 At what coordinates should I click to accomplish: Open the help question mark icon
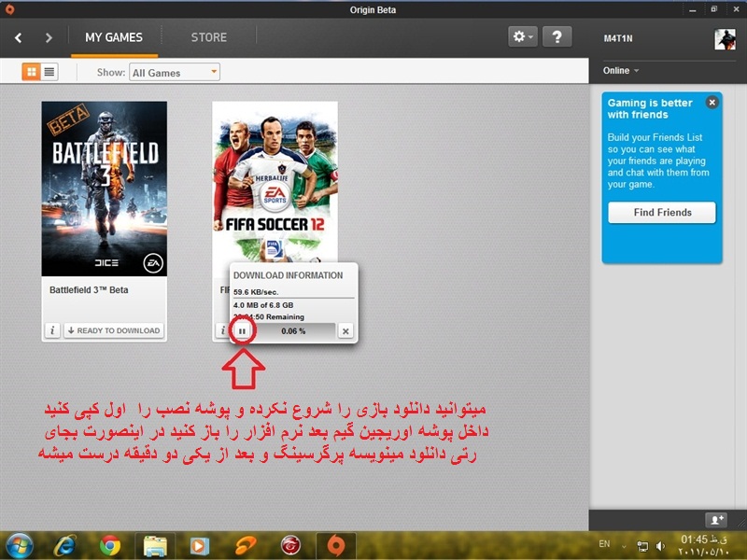(557, 37)
